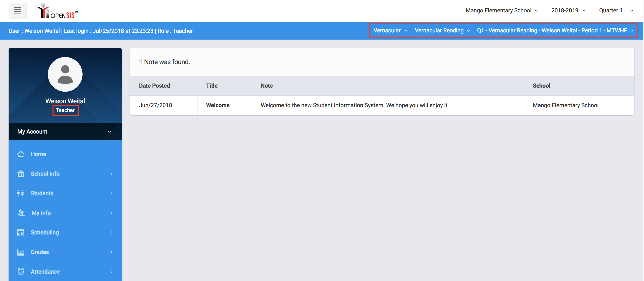The image size is (644, 281).
Task: Open the Mango Elementary School dropdown
Action: click(501, 10)
